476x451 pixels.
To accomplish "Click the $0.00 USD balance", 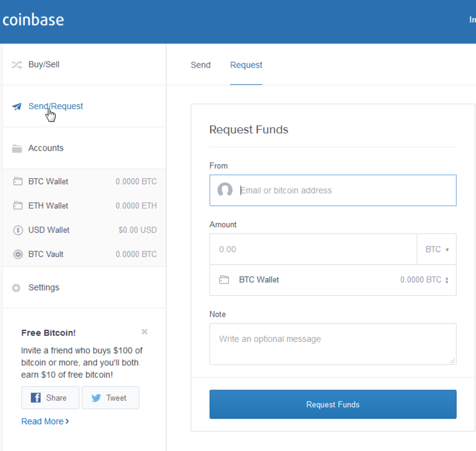I will (138, 230).
